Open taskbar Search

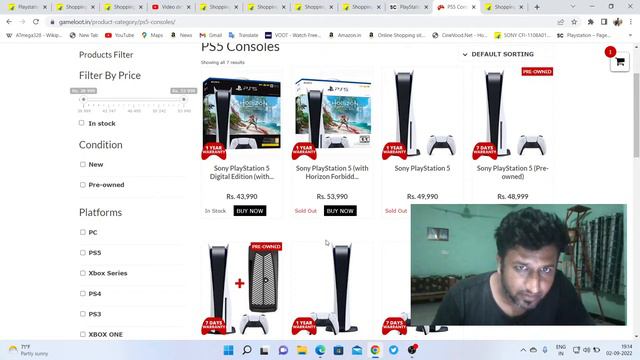(x=247, y=350)
